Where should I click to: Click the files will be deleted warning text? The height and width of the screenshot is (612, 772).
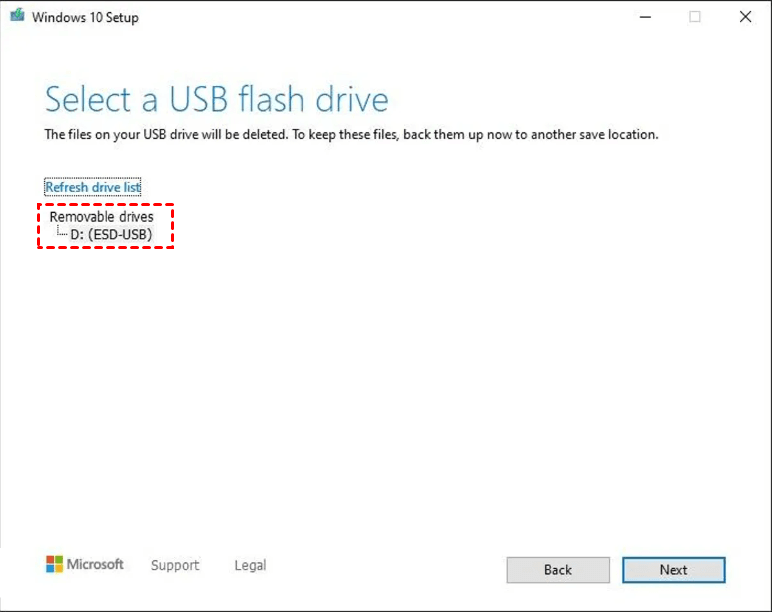tap(351, 134)
